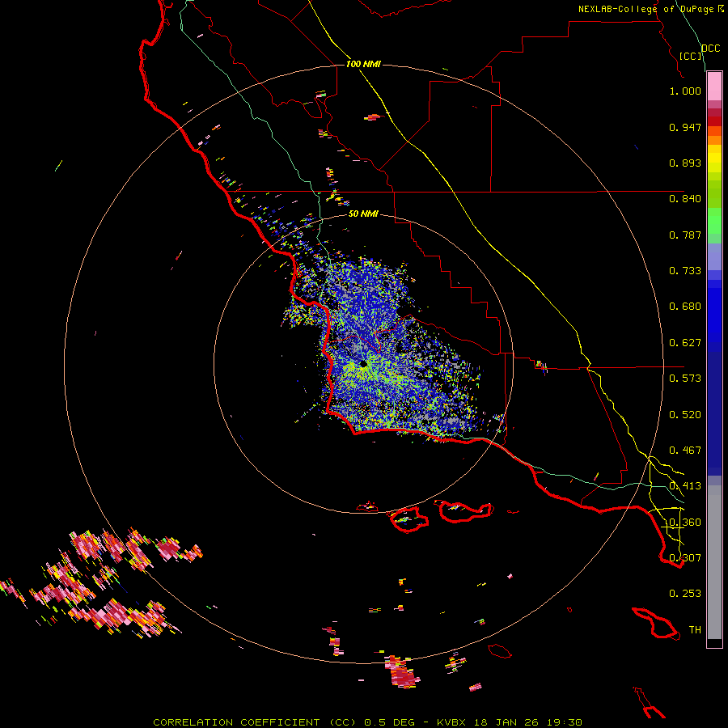Select the 0.627 scale value

click(685, 343)
